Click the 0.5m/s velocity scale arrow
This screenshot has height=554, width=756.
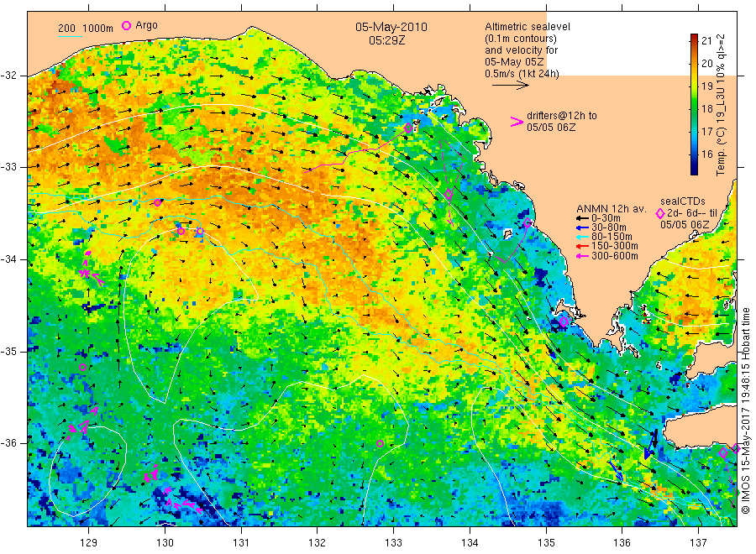pos(510,86)
